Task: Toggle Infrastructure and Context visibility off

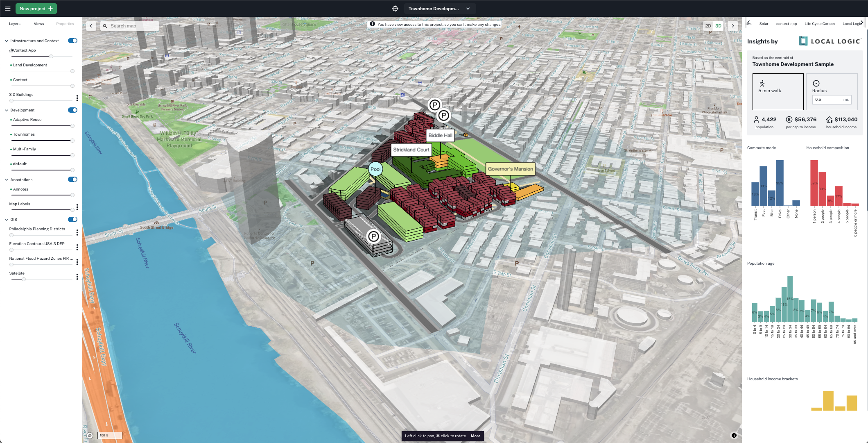Action: tap(72, 41)
